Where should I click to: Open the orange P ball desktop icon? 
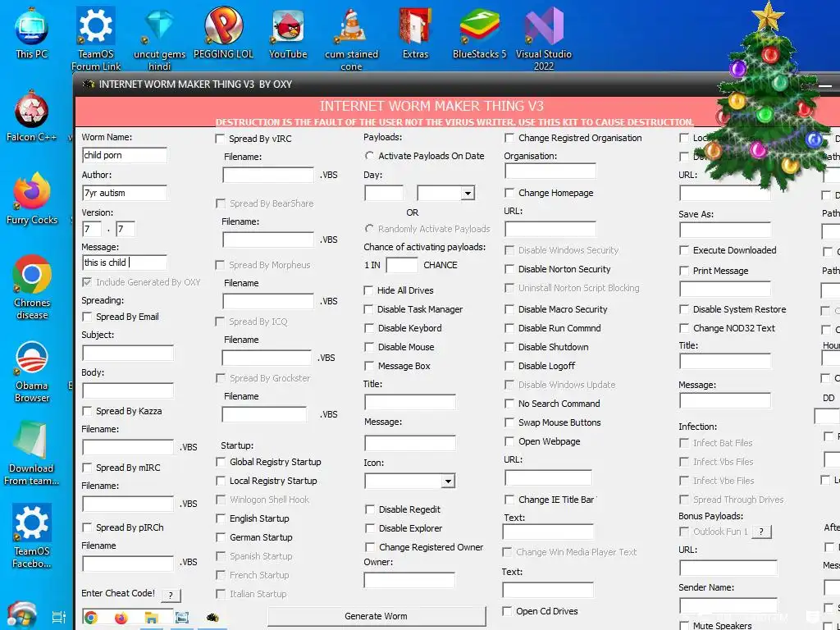[x=223, y=33]
